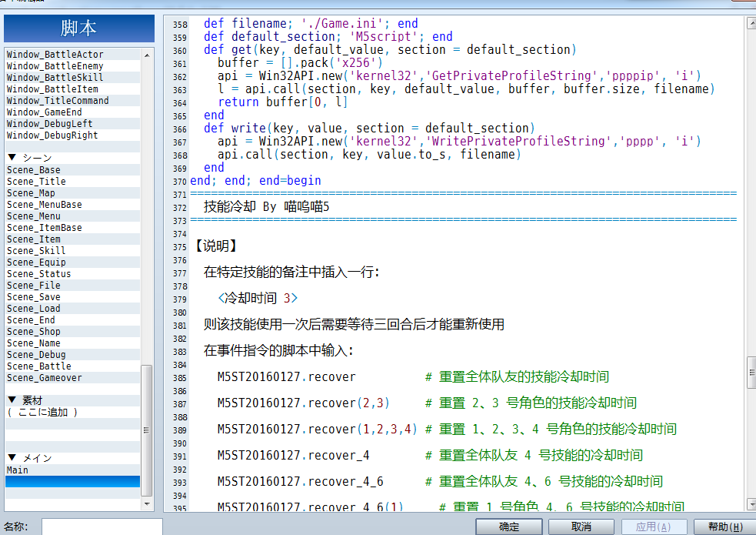
Task: Click code editor scroll up arrow
Action: coord(751,22)
